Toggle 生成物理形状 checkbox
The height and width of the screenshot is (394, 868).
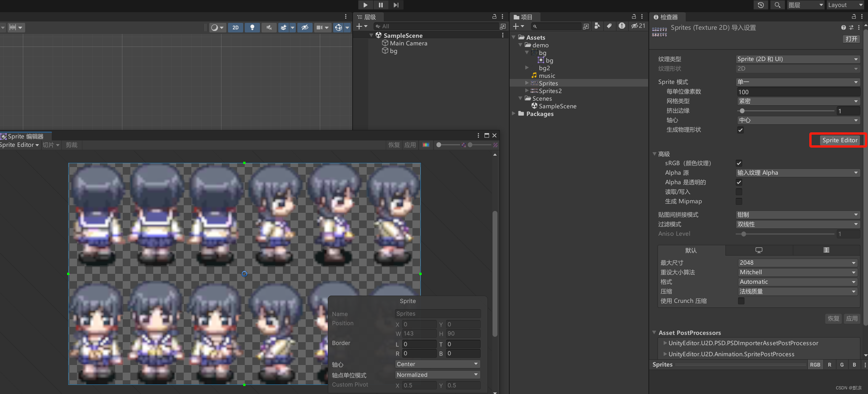coord(740,130)
